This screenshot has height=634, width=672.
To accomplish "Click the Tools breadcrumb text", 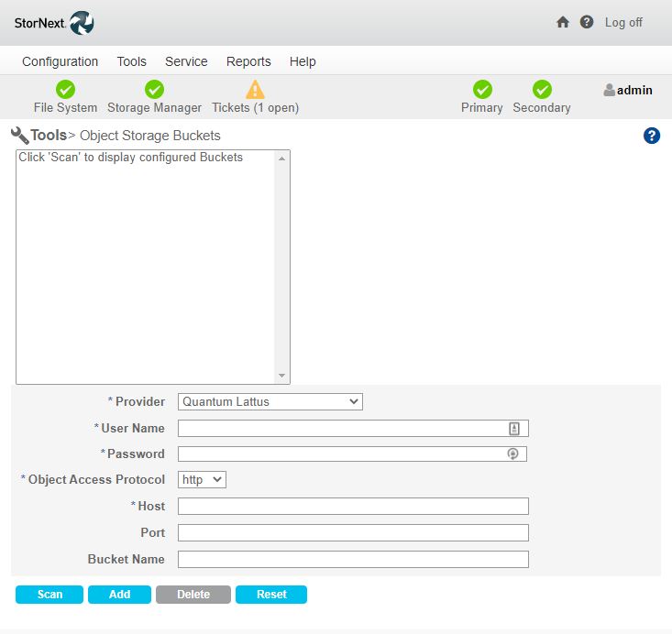I will click(x=49, y=136).
